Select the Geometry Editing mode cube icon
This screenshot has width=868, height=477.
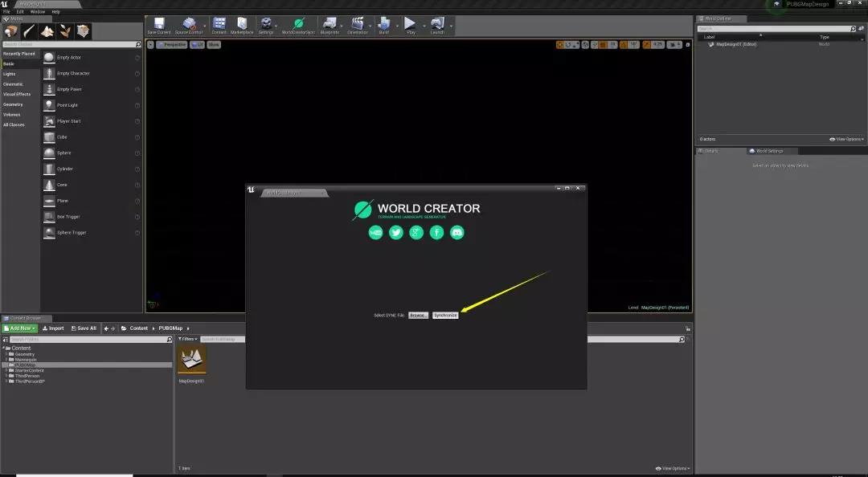click(83, 31)
